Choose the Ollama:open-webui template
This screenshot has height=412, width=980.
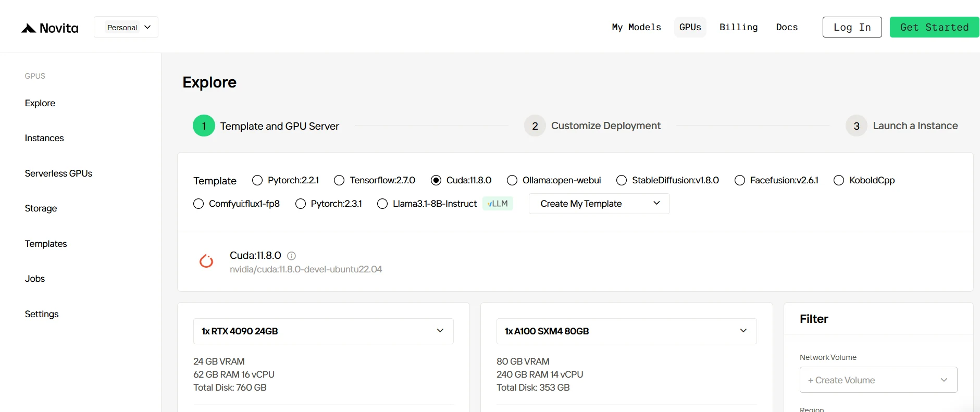pyautogui.click(x=554, y=180)
